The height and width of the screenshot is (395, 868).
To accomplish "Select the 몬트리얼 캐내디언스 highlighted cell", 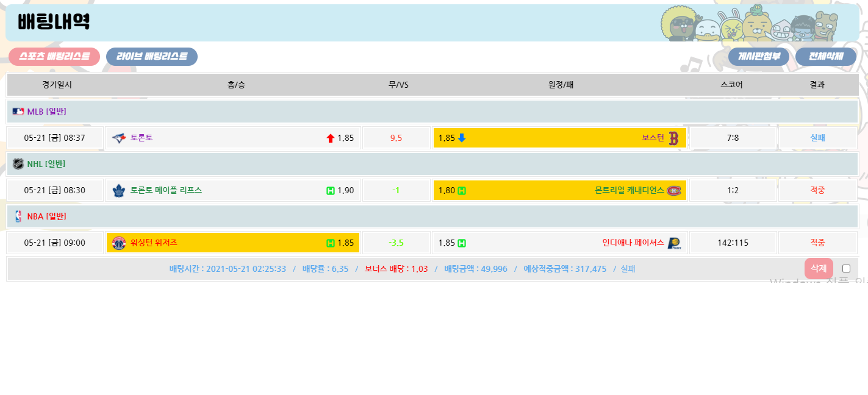I will click(559, 190).
